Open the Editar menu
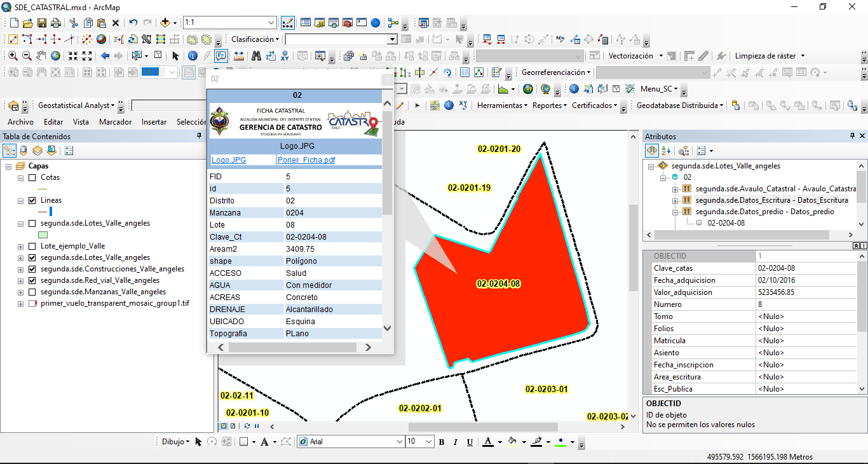Image resolution: width=868 pixels, height=464 pixels. pos(53,122)
